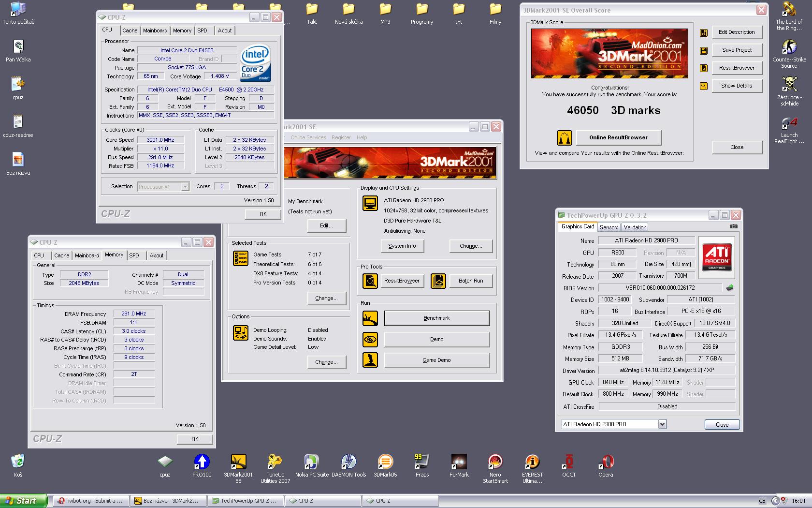This screenshot has height=508, width=812.
Task: Launch Nero StartSmart shortcut
Action: (495, 468)
